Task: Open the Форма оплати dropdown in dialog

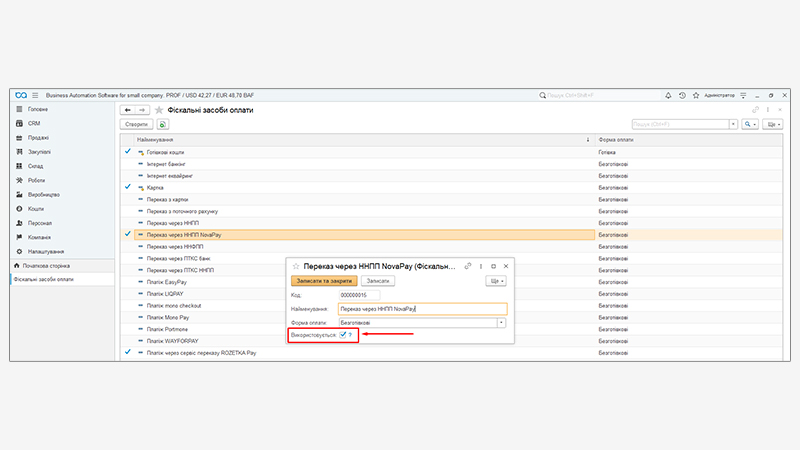Action: coord(502,323)
